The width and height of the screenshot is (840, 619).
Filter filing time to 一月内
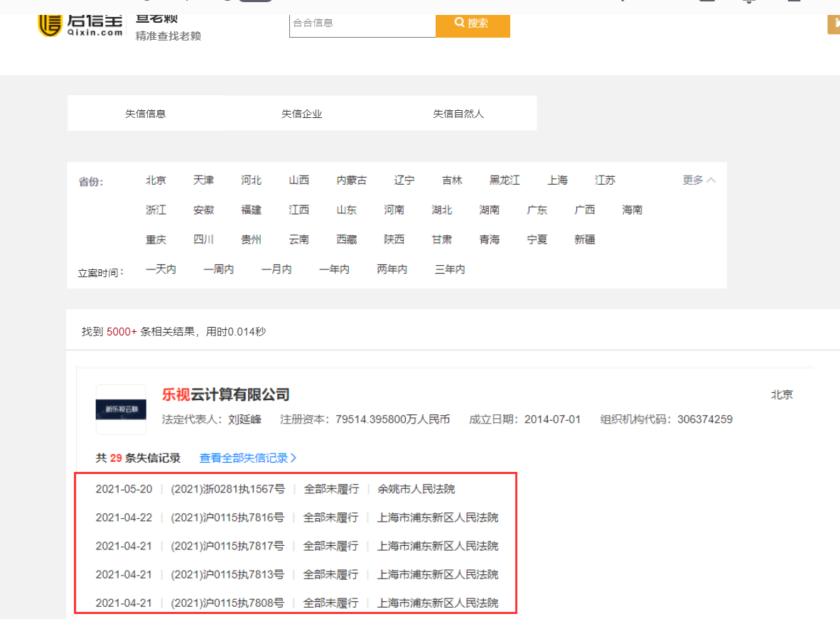[x=276, y=269]
